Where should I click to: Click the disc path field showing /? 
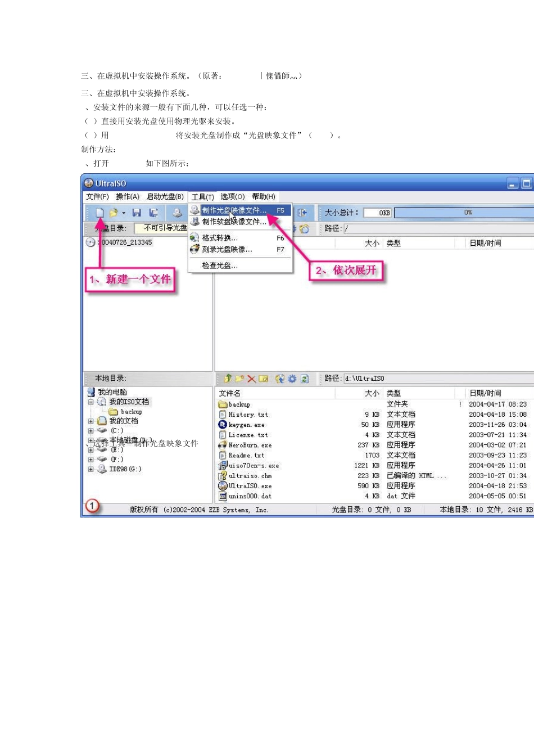(438, 228)
